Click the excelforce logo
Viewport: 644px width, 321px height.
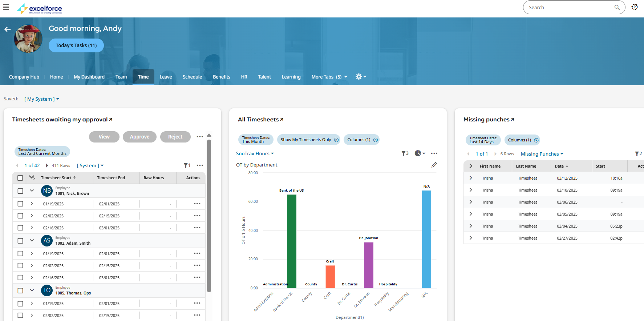pyautogui.click(x=40, y=9)
